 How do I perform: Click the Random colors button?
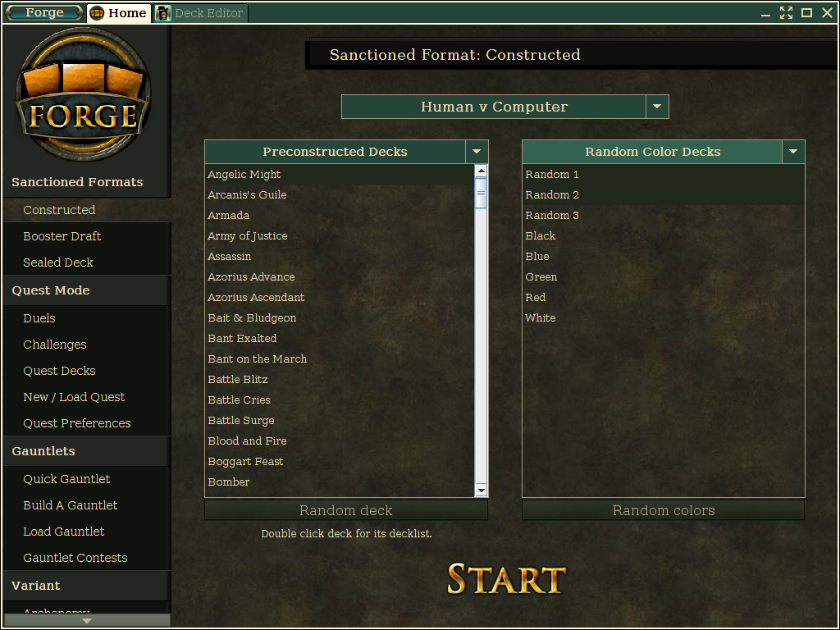(x=663, y=510)
